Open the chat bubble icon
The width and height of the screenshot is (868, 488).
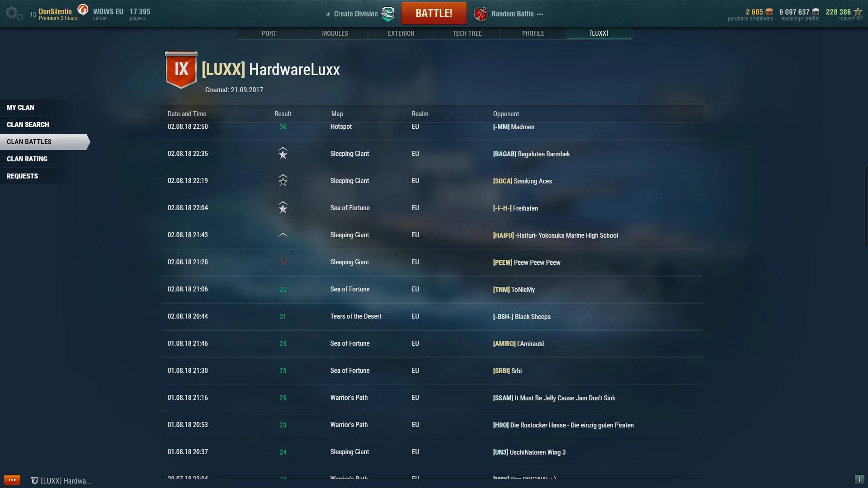[12, 480]
